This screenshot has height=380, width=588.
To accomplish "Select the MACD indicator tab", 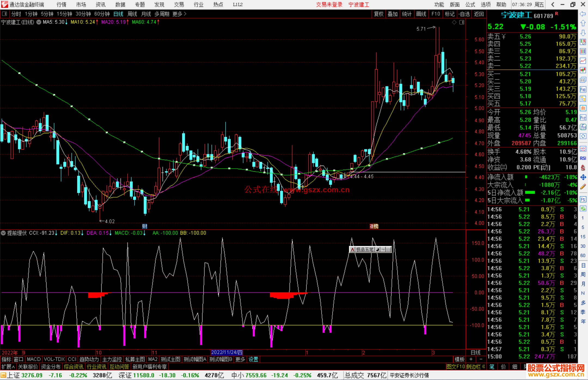I will 34,359.
